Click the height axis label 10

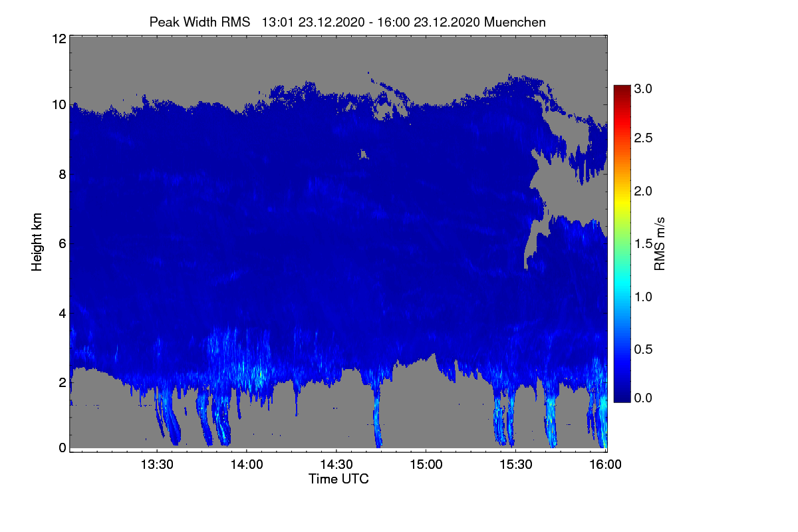pyautogui.click(x=58, y=105)
